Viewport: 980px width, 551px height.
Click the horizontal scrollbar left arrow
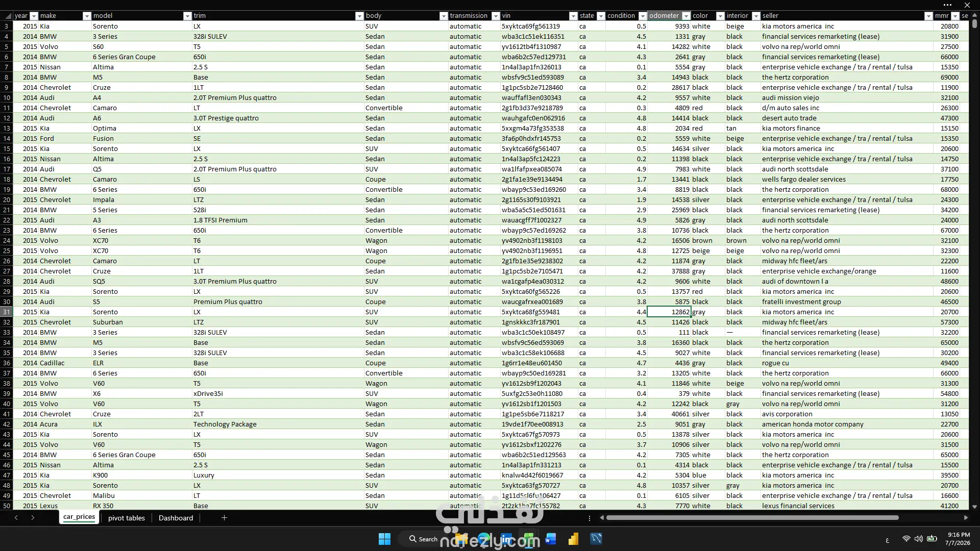[602, 518]
